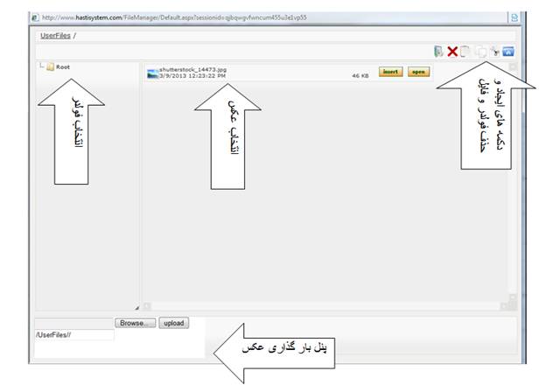The image size is (546, 392).
Task: Click the file list horizontal scrollbar
Action: [x=324, y=306]
